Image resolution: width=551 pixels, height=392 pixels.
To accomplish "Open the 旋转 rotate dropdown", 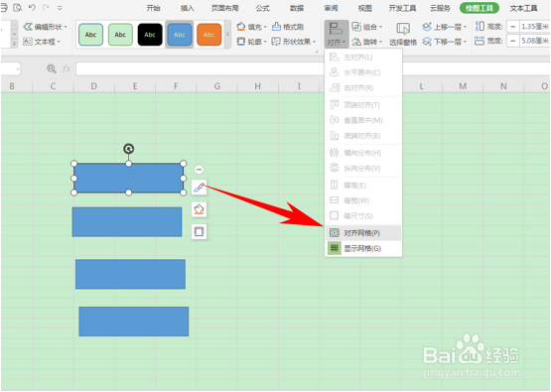I will tap(367, 42).
